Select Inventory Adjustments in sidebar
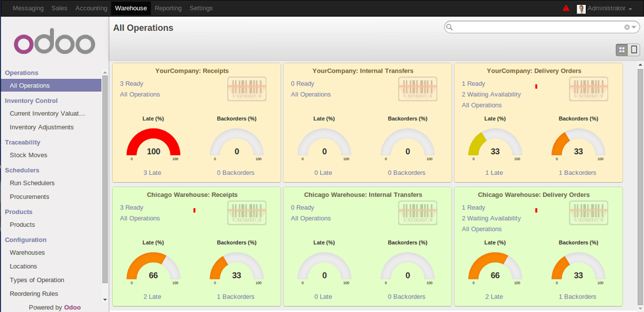The image size is (644, 312). (x=42, y=127)
